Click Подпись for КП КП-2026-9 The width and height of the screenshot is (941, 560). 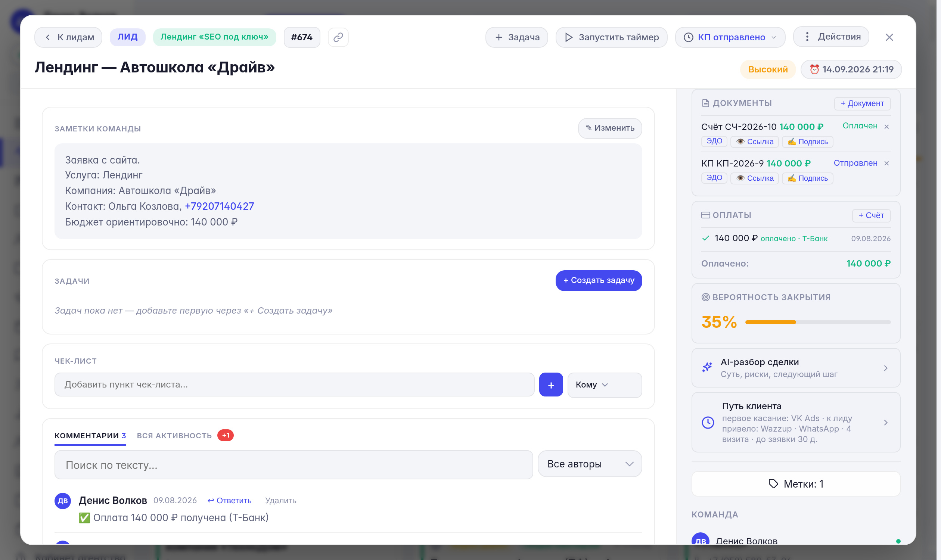807,178
